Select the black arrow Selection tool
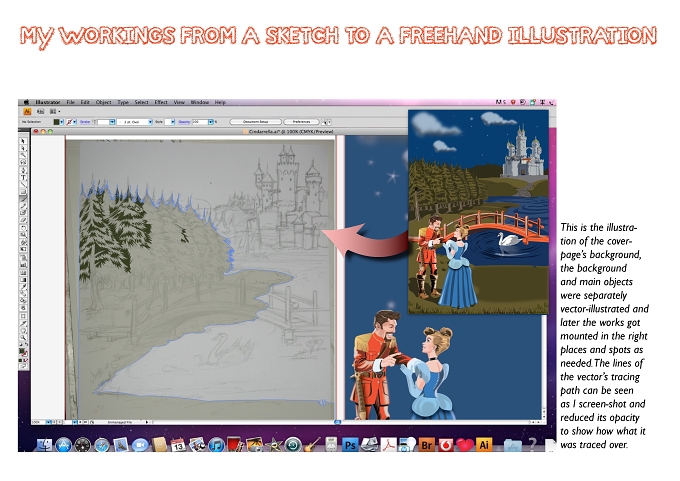The image size is (680, 481). point(23,141)
